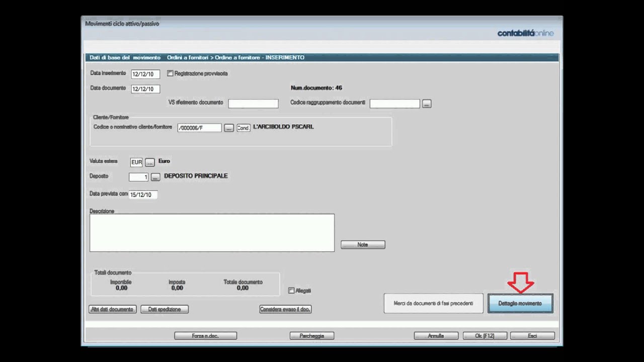This screenshot has height=362, width=644.
Task: Click the Annulla button
Action: [436, 336]
